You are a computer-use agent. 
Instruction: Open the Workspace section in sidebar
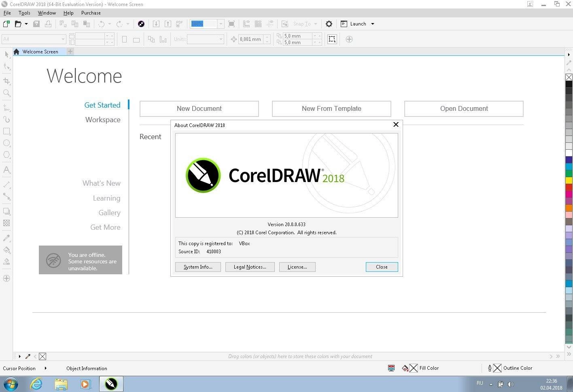click(x=103, y=120)
